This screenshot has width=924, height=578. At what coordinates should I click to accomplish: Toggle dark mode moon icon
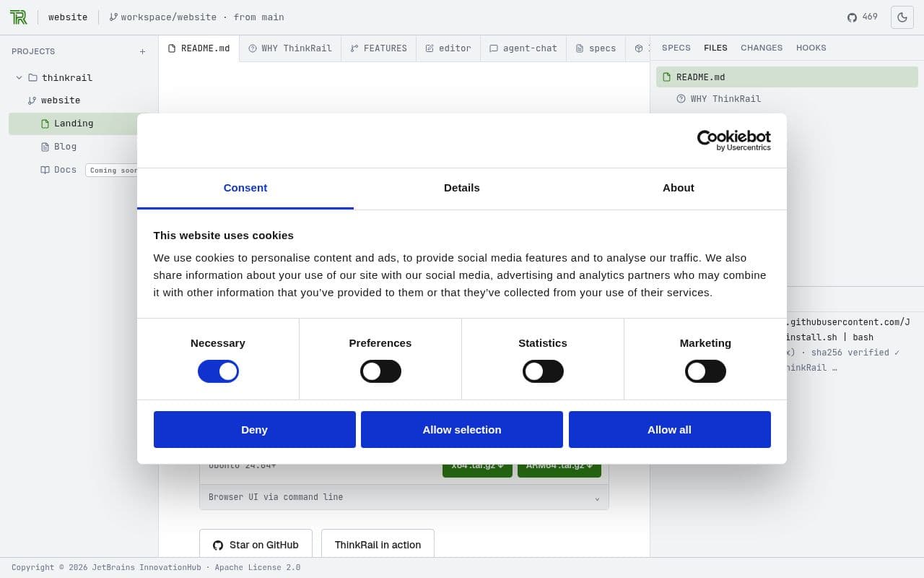pos(902,17)
